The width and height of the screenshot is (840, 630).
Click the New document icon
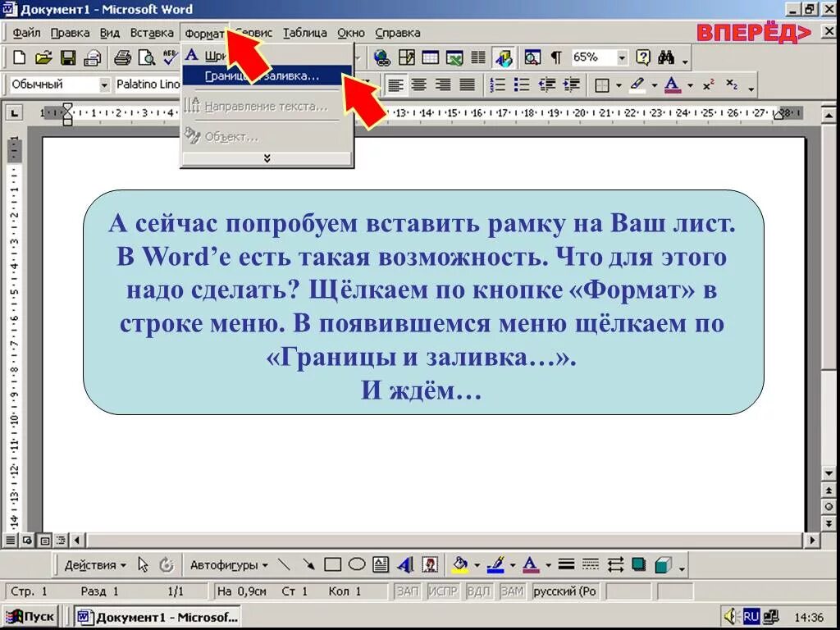[x=20, y=57]
